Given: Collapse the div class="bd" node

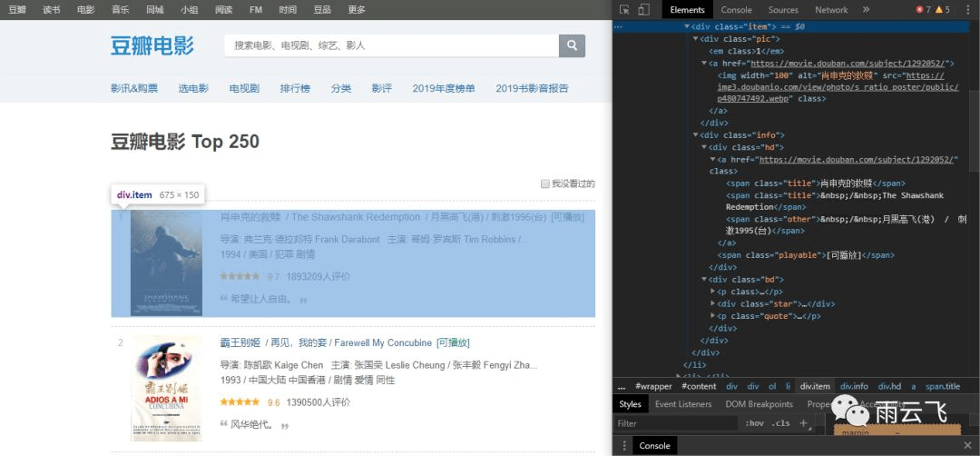Looking at the screenshot, I should [704, 280].
